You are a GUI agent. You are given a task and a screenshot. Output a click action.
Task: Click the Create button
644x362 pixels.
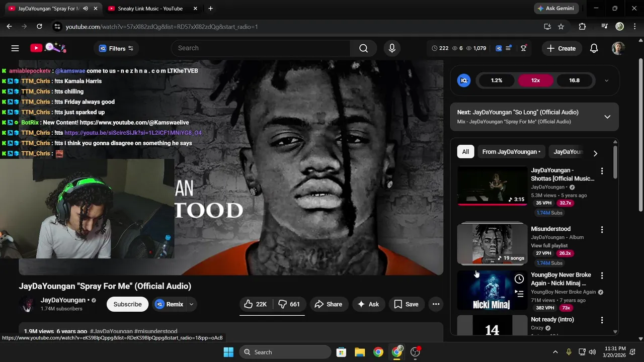(561, 48)
